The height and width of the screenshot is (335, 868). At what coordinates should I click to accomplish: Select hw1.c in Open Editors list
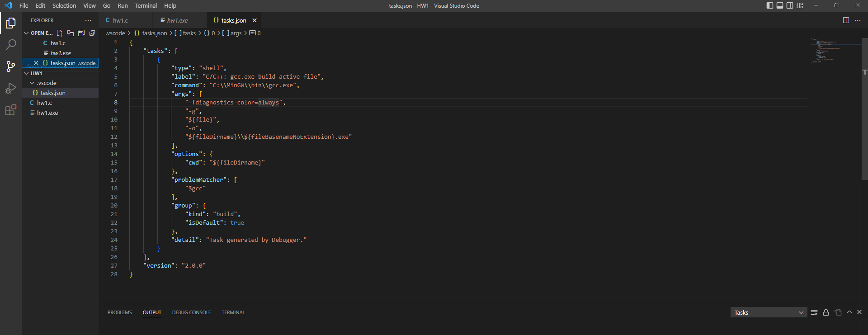60,43
